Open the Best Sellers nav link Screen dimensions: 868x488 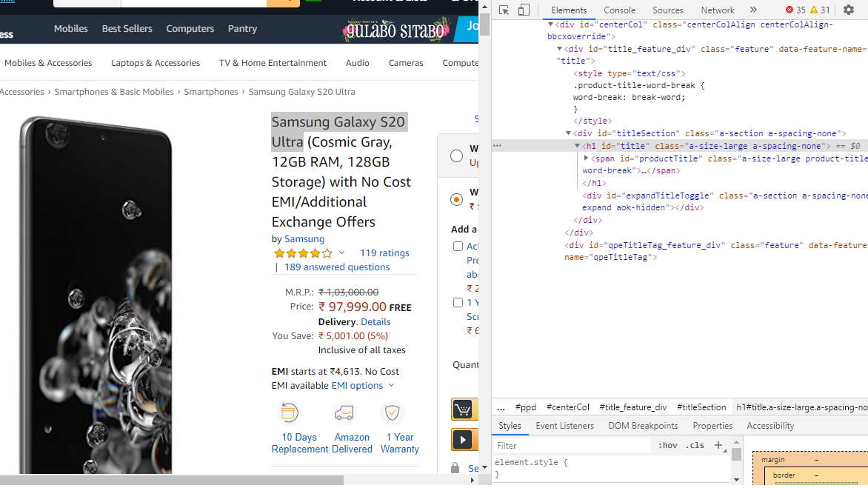click(x=127, y=28)
